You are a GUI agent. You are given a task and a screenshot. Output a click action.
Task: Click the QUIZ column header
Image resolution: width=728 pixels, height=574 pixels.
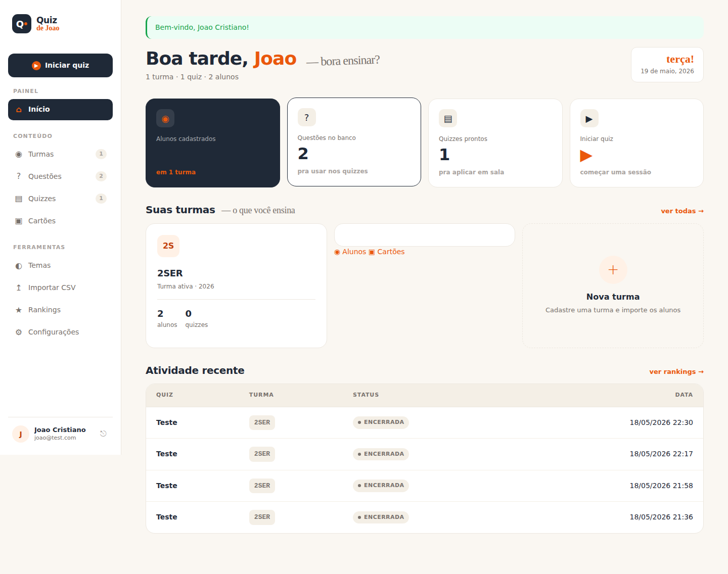165,395
